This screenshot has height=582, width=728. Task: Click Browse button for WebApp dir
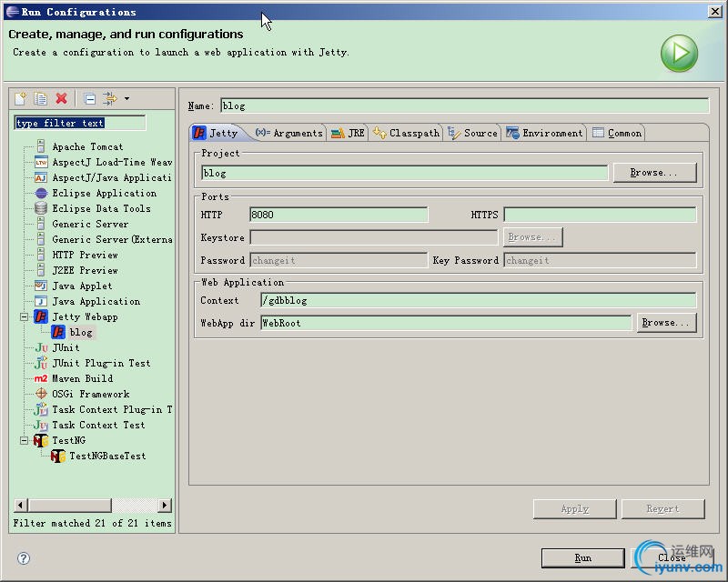click(x=667, y=323)
